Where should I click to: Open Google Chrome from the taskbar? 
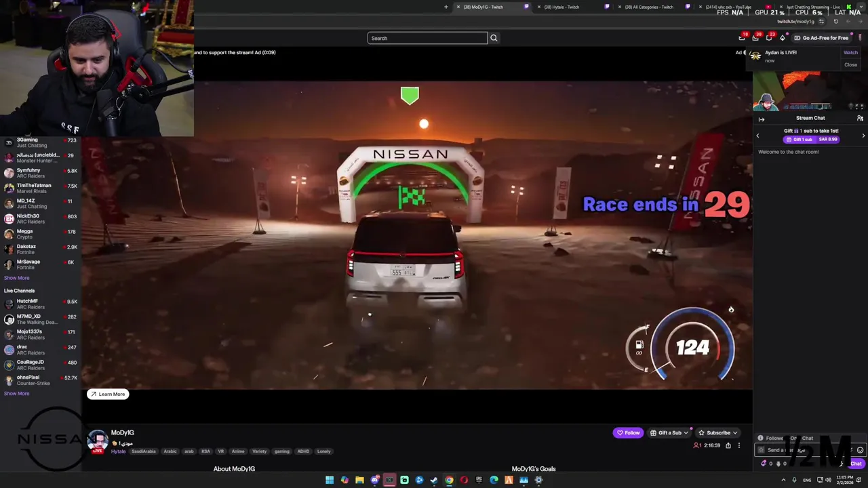pos(449,480)
